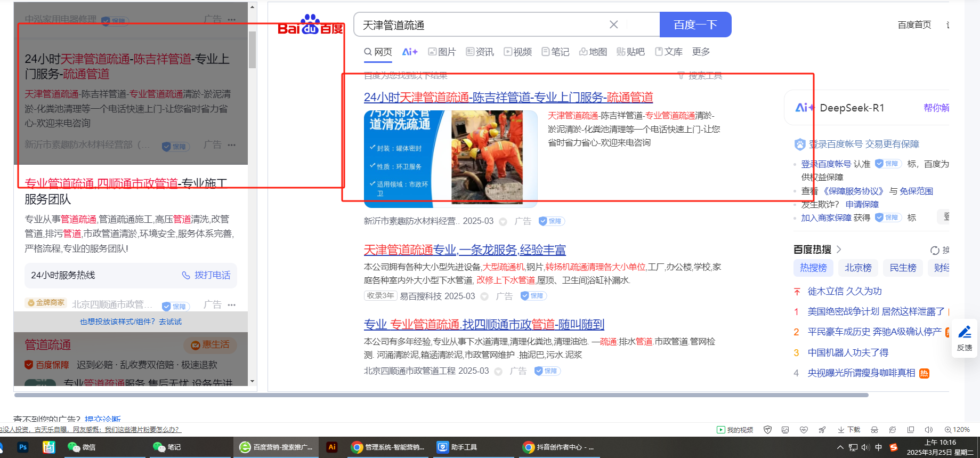The height and width of the screenshot is (458, 980).
Task: Open result 天津管道疏通专业,一条龙服务,经验丰富
Action: 465,250
